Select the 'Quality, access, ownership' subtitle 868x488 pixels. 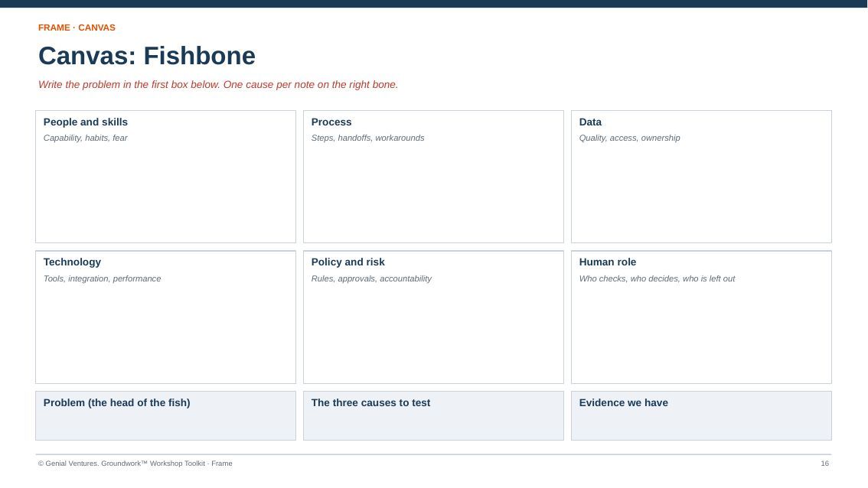tap(629, 138)
